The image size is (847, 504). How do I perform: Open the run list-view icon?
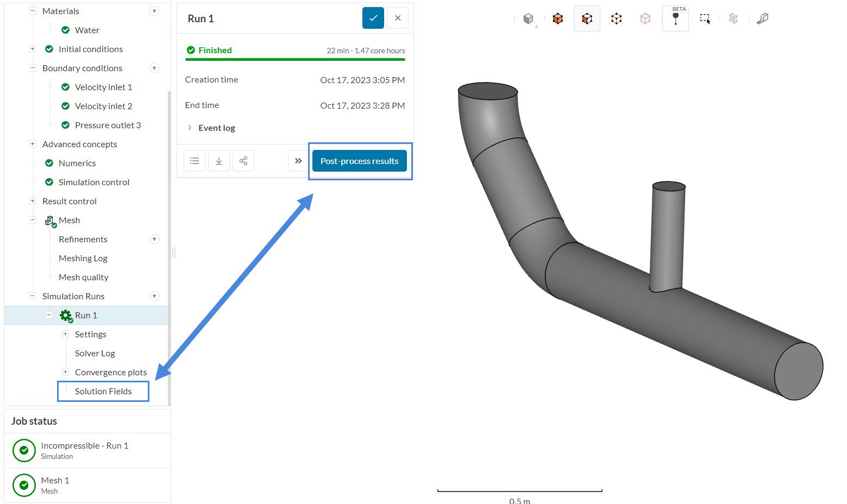tap(195, 161)
